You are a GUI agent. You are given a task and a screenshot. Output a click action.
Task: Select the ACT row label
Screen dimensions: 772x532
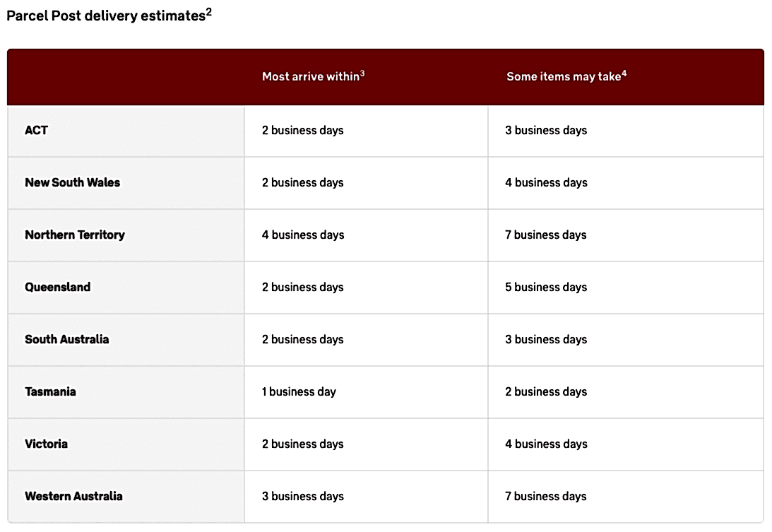pos(37,130)
